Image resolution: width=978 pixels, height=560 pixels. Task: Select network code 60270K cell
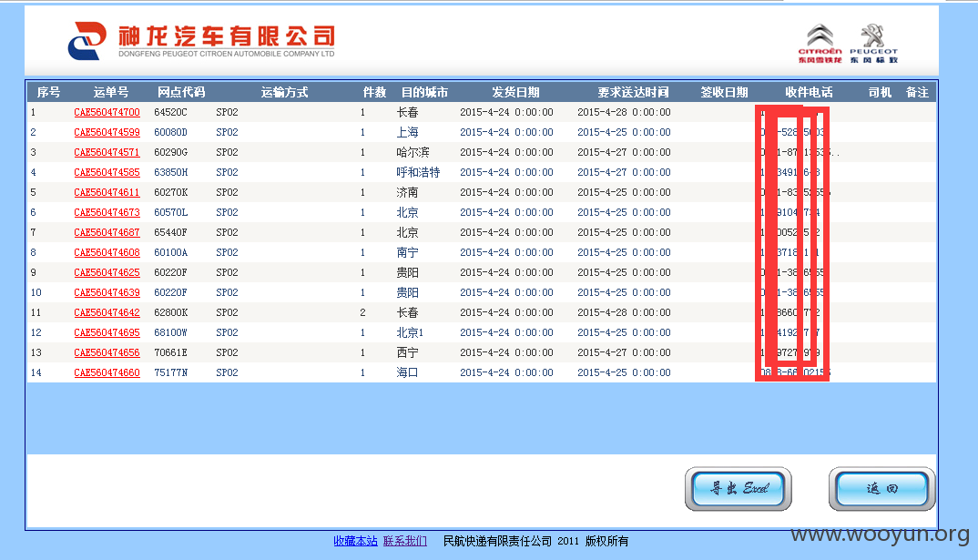[170, 192]
